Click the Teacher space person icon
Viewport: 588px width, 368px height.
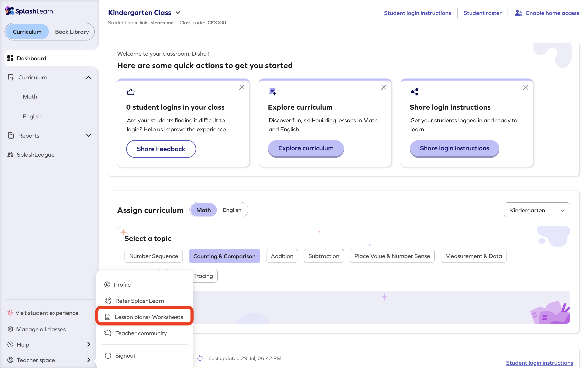click(10, 360)
